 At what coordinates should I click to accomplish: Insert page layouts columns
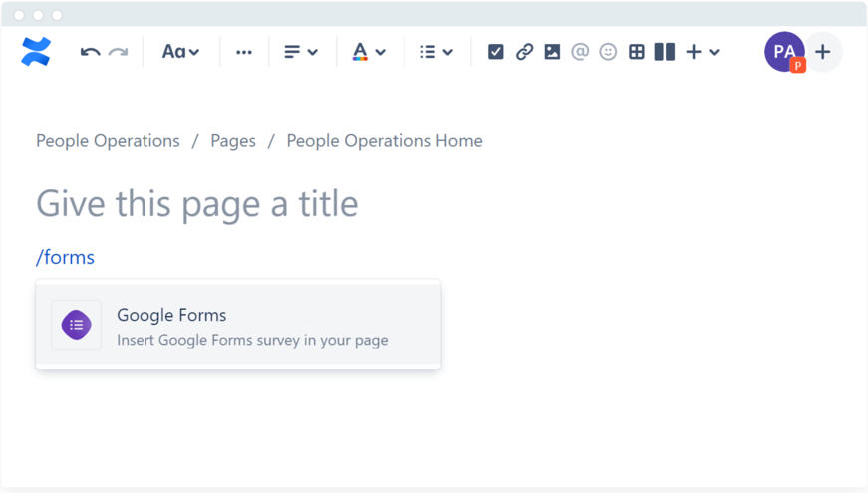click(665, 52)
